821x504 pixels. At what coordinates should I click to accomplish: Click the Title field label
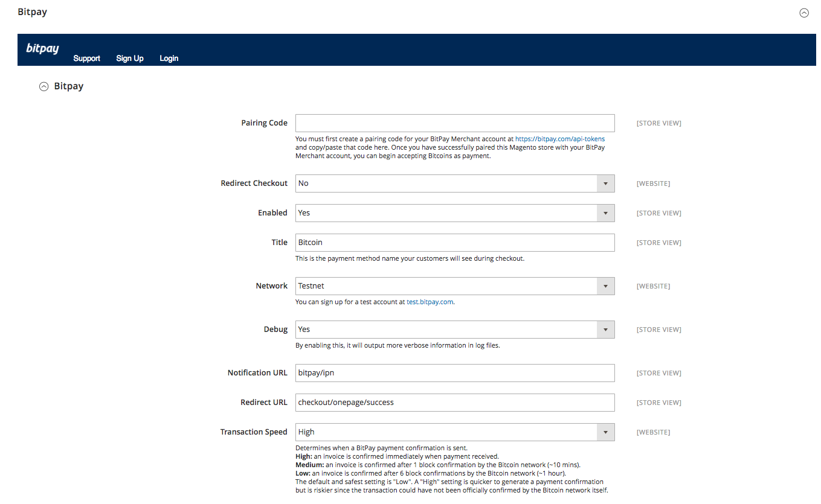(x=279, y=243)
